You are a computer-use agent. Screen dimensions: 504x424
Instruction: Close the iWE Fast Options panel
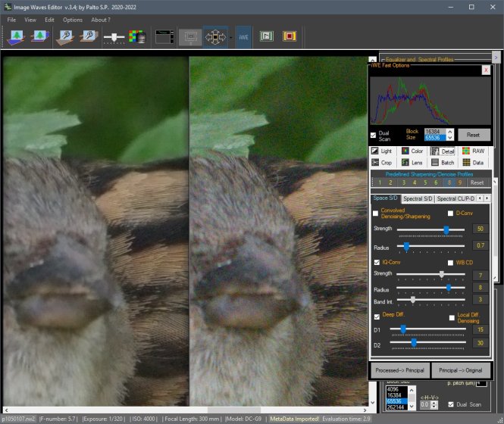pos(486,70)
